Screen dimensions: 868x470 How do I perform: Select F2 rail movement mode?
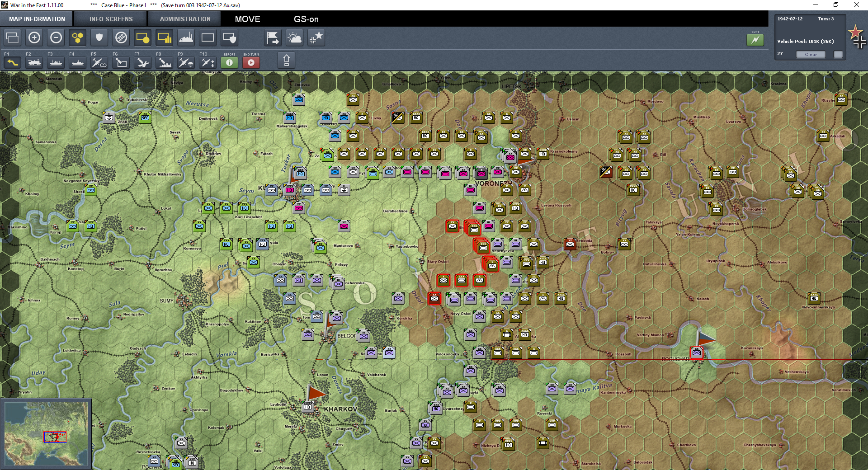34,62
